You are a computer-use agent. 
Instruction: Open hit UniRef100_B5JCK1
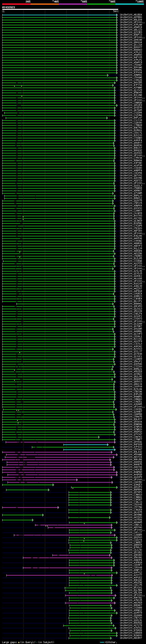click(x=131, y=588)
